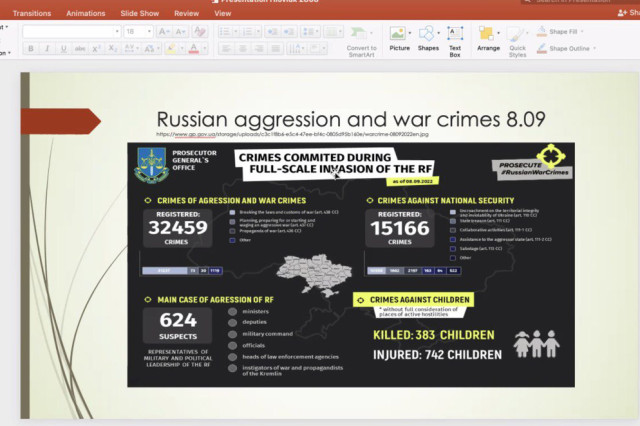Open the Shapes gallery

pos(428,39)
